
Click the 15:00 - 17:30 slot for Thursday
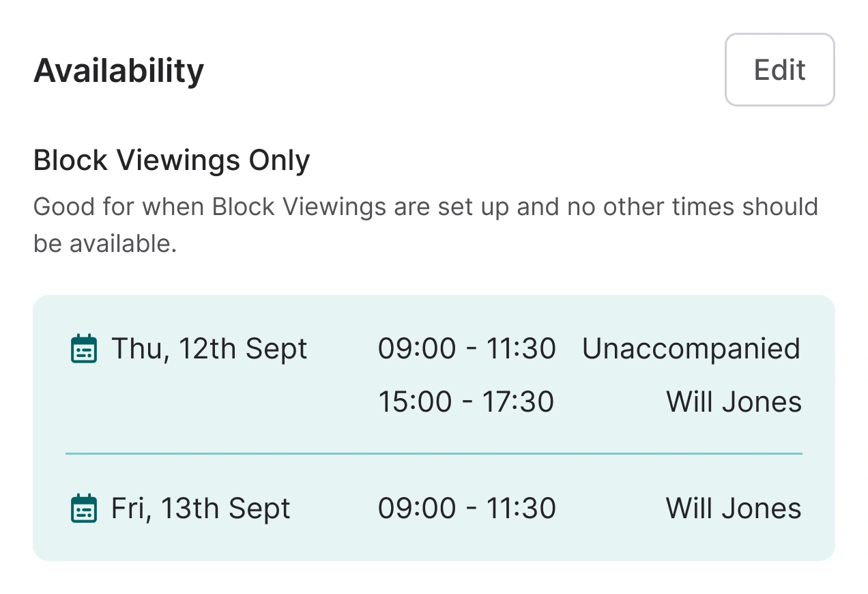[x=467, y=401]
